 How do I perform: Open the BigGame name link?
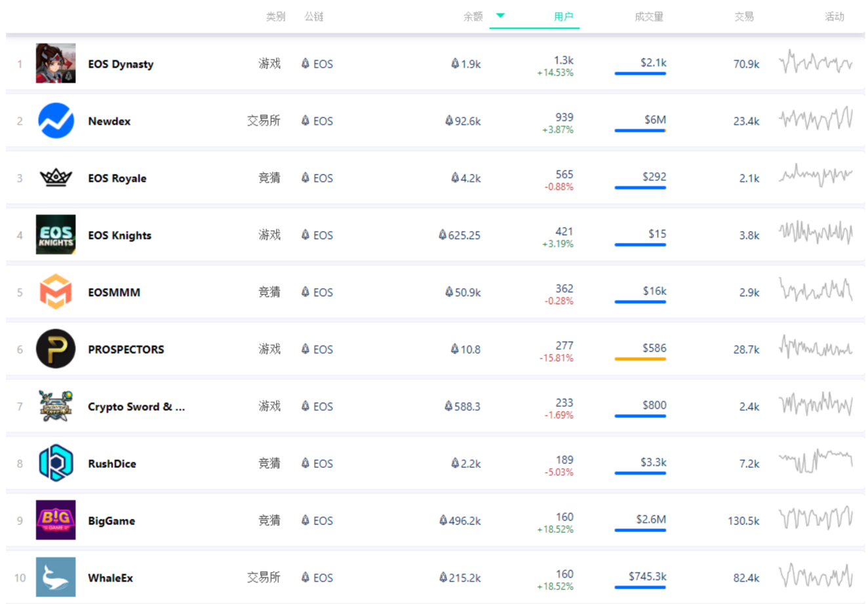[111, 521]
